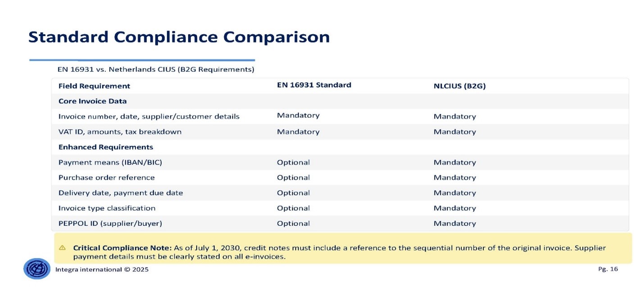Viewport: 644px width, 287px height.
Task: Click the Delivery date, payment due date label
Action: click(121, 193)
